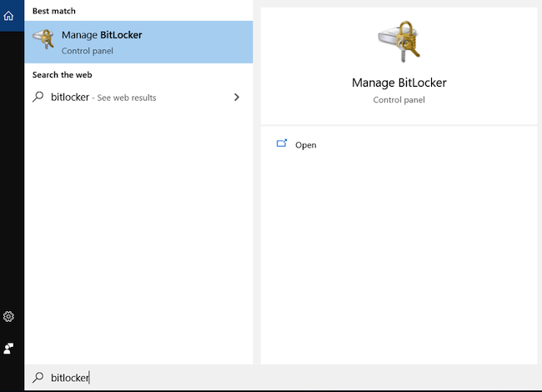Screen dimensions: 542x392
Task: Click Open in the preview pane
Action: click(x=305, y=145)
